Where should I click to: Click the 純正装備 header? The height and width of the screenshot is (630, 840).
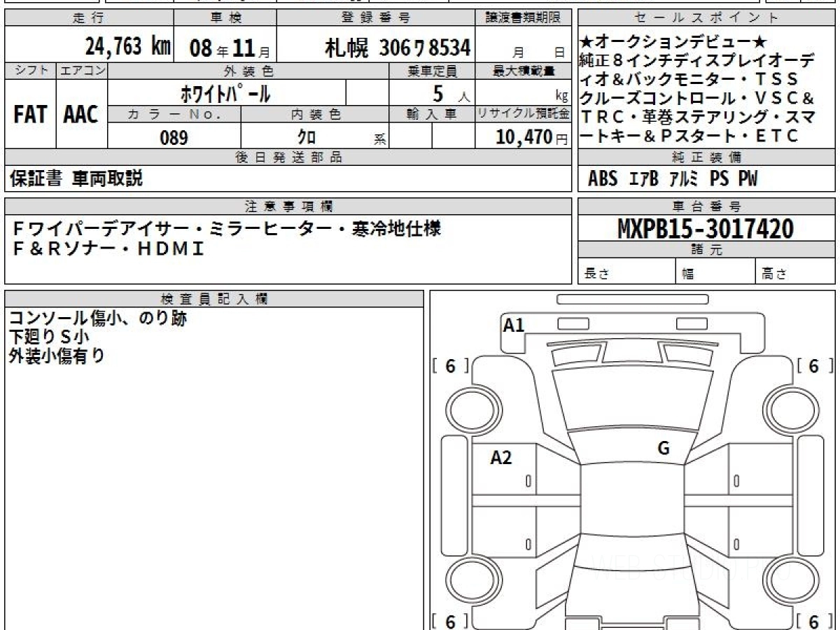(x=706, y=157)
